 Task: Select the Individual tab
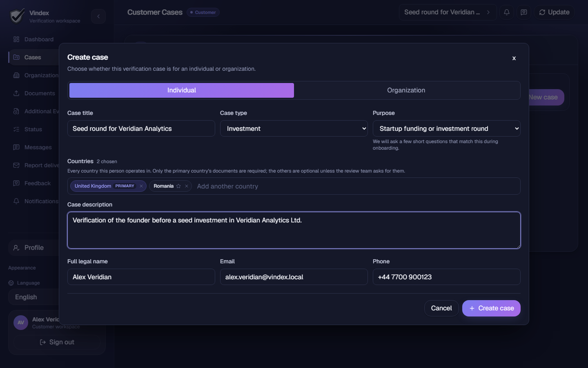(182, 90)
